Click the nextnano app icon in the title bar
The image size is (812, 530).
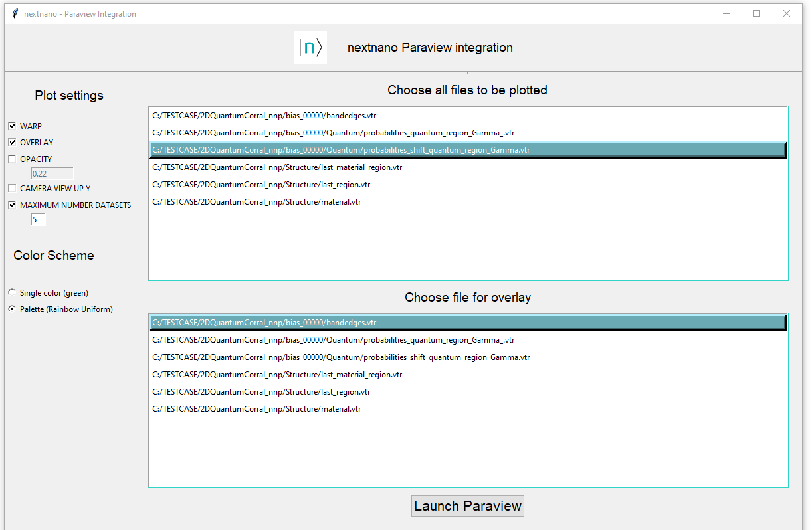click(14, 13)
